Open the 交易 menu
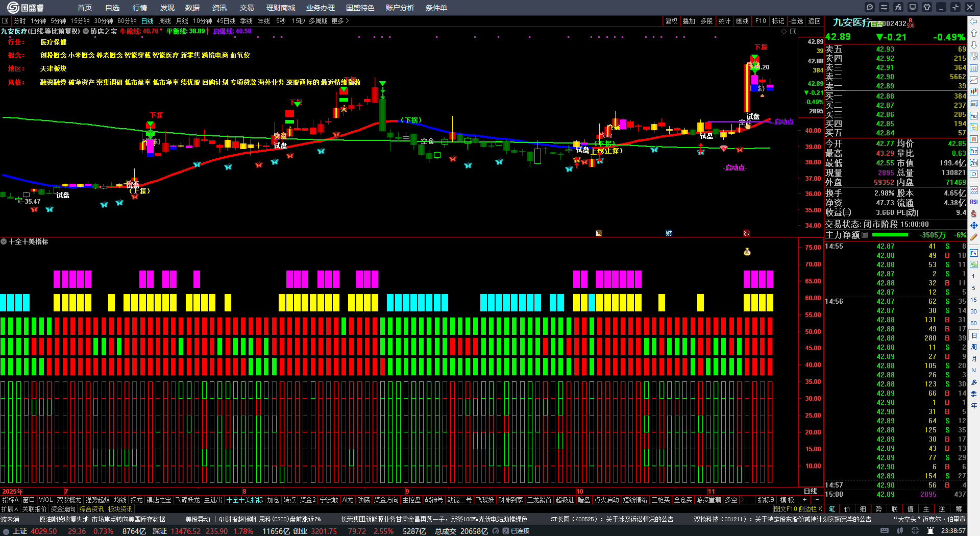The image size is (980, 536). pyautogui.click(x=247, y=8)
